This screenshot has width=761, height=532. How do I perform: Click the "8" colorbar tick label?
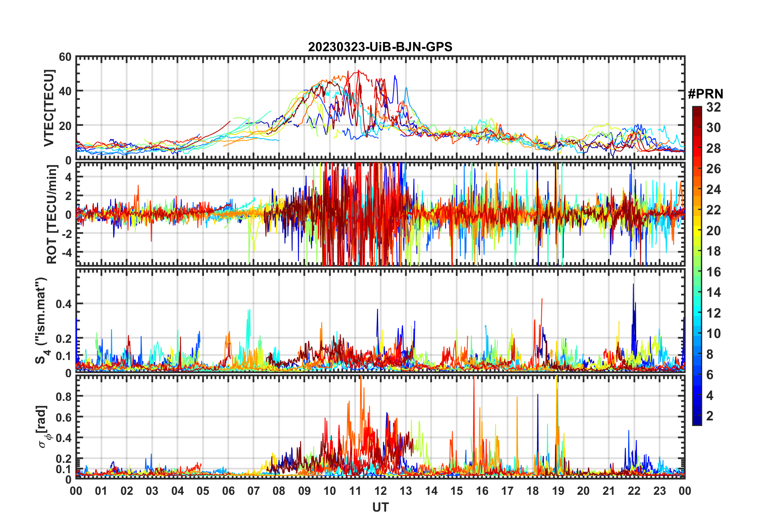click(x=710, y=354)
